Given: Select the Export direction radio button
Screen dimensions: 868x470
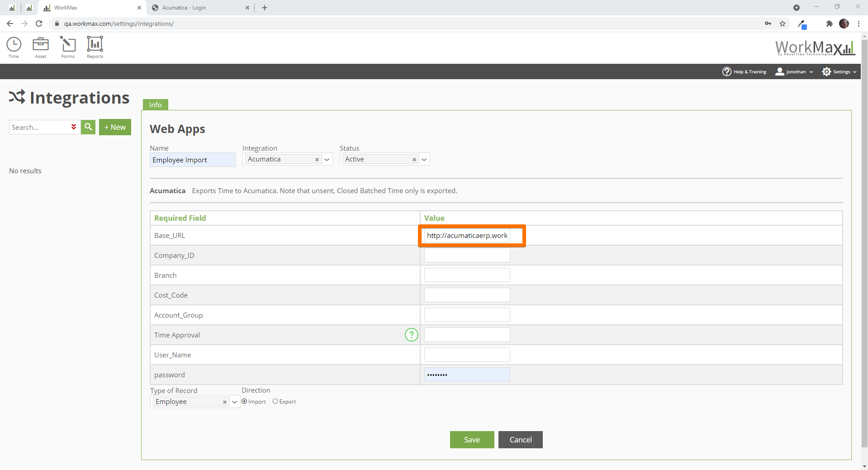Looking at the screenshot, I should click(x=275, y=401).
